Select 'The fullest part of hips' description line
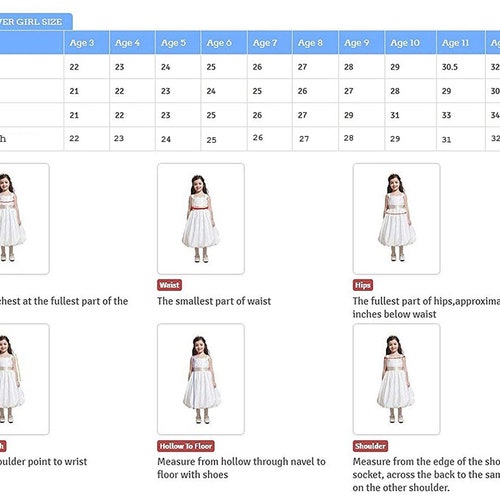Screen dimensions: 500x500 click(x=426, y=301)
